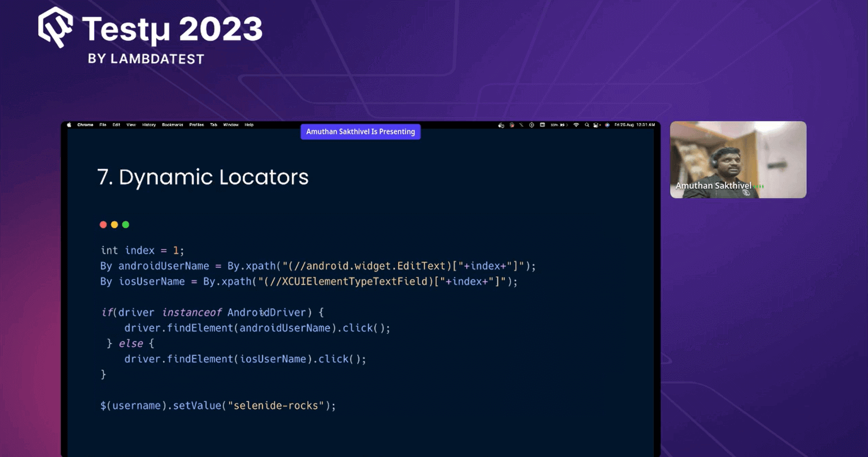Click the colorful profile icon beside the clock
This screenshot has height=457, width=868.
click(x=607, y=125)
